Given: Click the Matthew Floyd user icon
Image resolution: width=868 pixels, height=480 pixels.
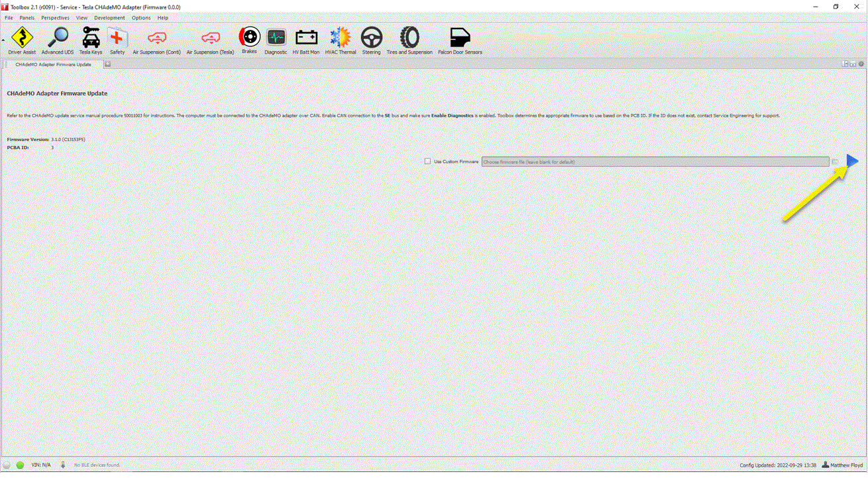Looking at the screenshot, I should [x=826, y=465].
